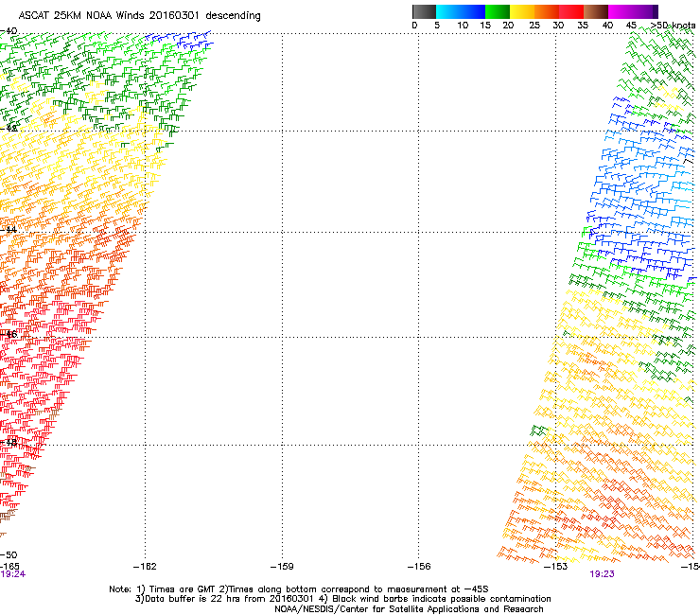Click the purple time stamp '19:23'
Viewport: 700px width, 615px height.
point(602,574)
